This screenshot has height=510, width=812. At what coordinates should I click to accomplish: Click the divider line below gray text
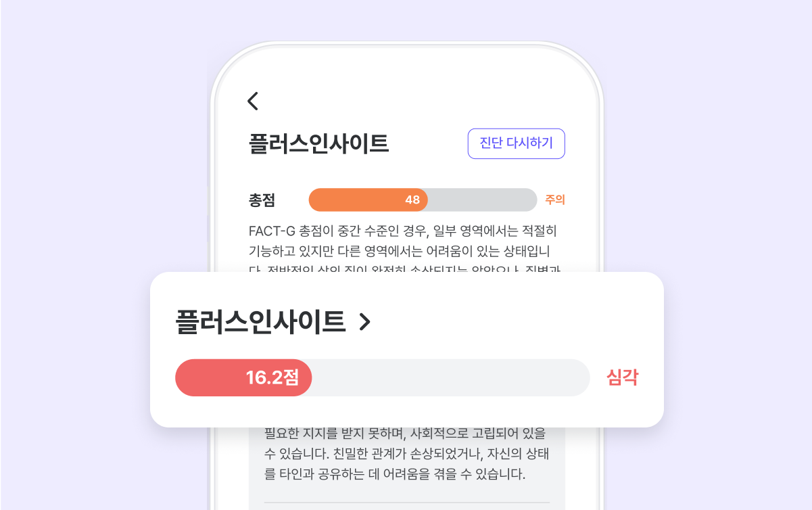click(x=406, y=503)
